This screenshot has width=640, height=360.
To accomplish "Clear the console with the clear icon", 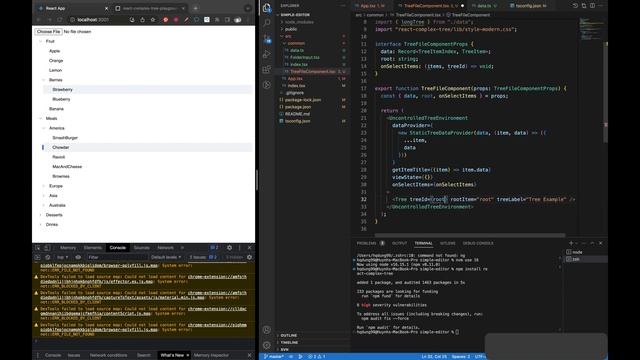I will pos(47,257).
